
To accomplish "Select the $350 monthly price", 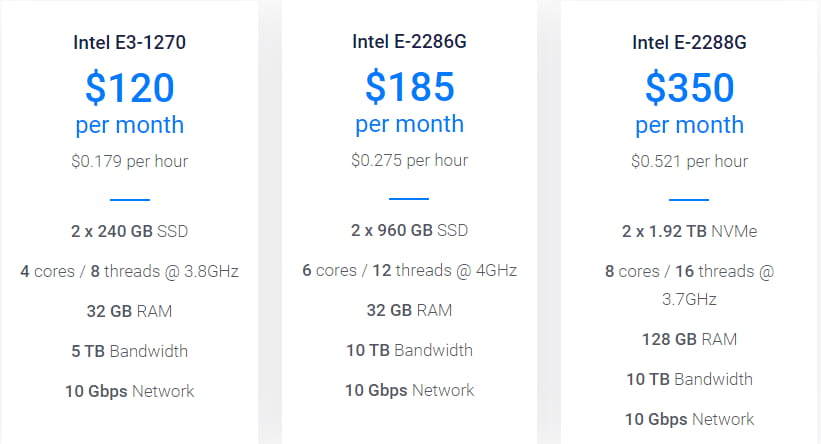I will coord(689,88).
